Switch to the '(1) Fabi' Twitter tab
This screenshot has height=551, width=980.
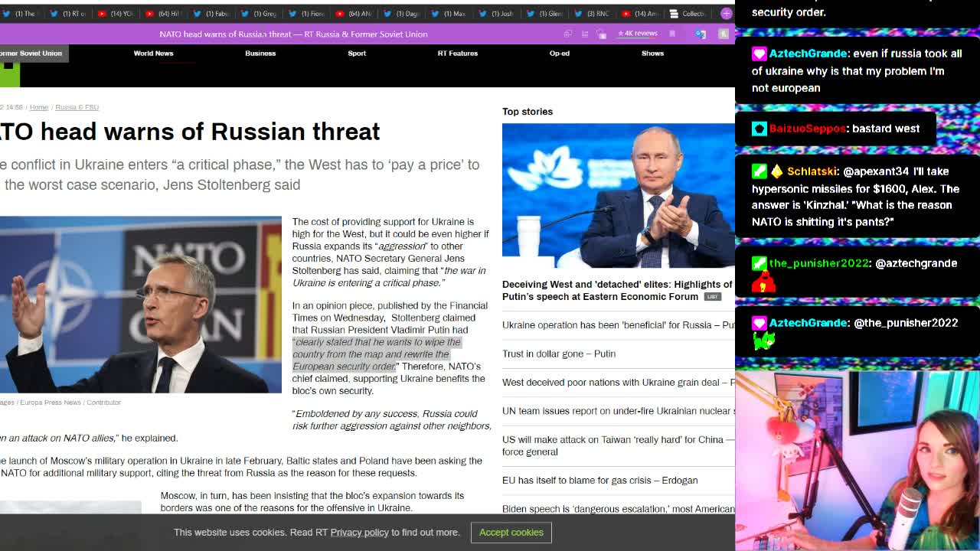[x=211, y=13]
